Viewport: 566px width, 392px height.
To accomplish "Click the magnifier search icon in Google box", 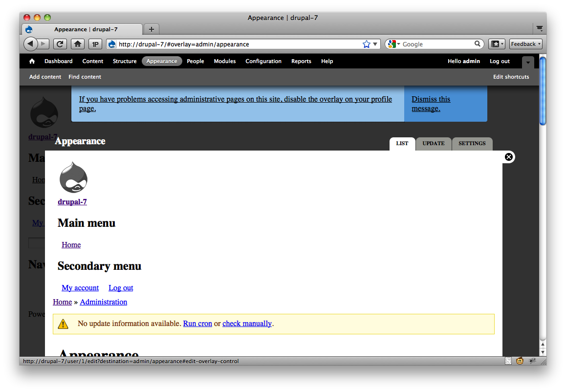I will point(477,44).
